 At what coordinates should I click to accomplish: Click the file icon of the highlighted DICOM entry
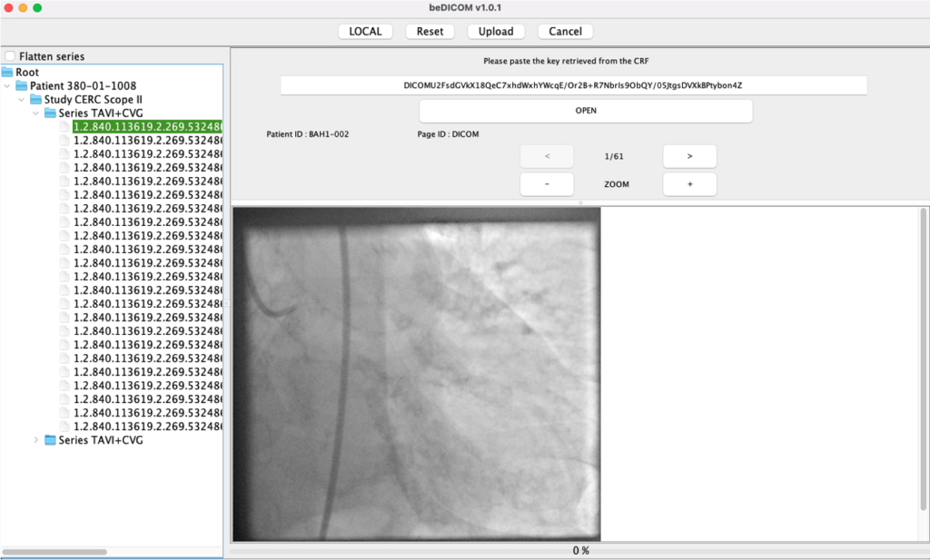click(65, 127)
